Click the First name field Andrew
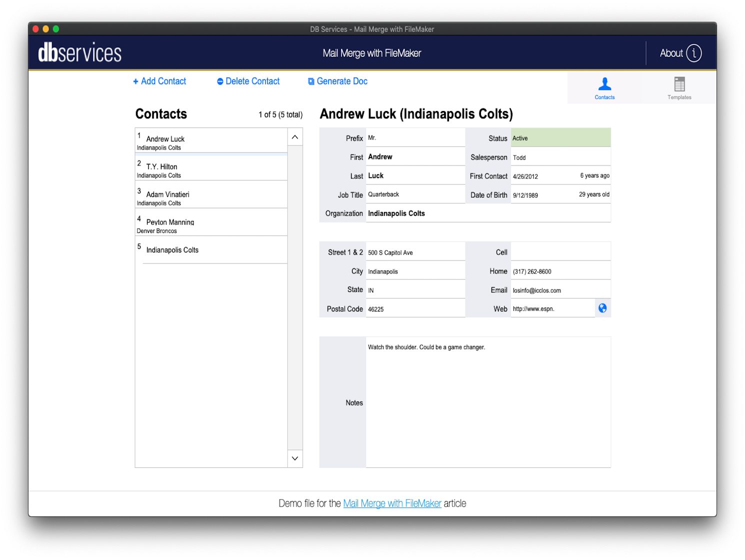 click(x=415, y=157)
